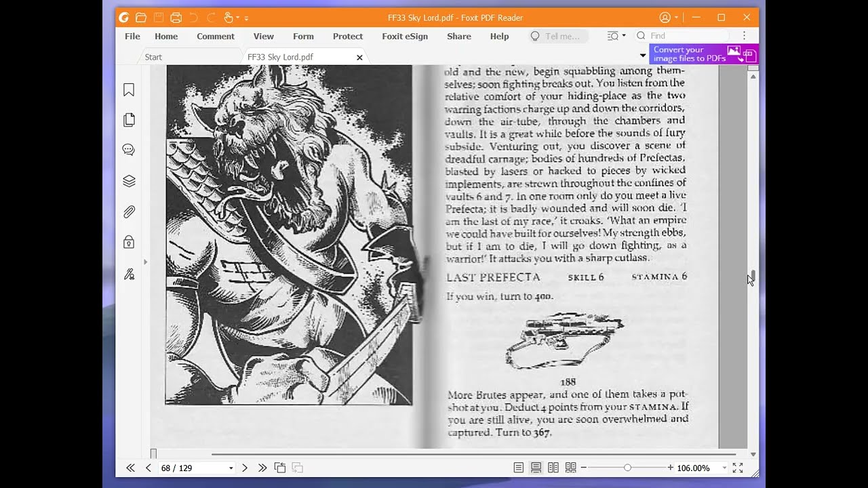Open the advanced search options icon

(x=616, y=36)
